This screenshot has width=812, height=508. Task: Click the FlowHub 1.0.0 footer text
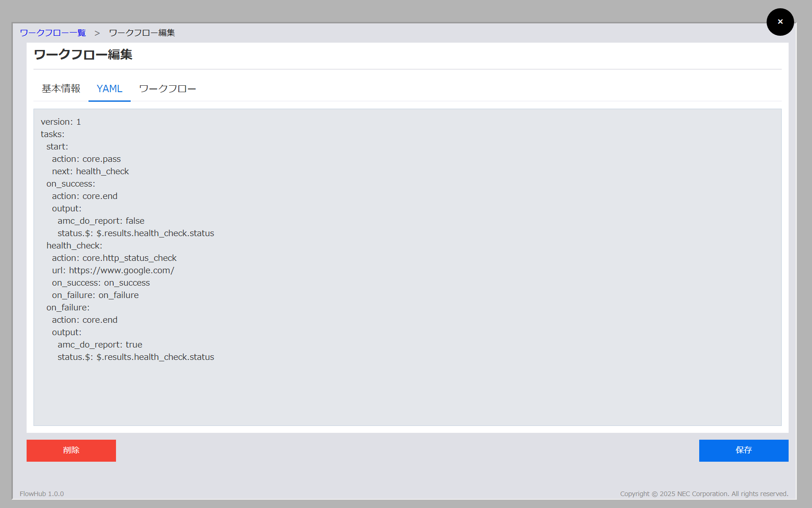42,494
